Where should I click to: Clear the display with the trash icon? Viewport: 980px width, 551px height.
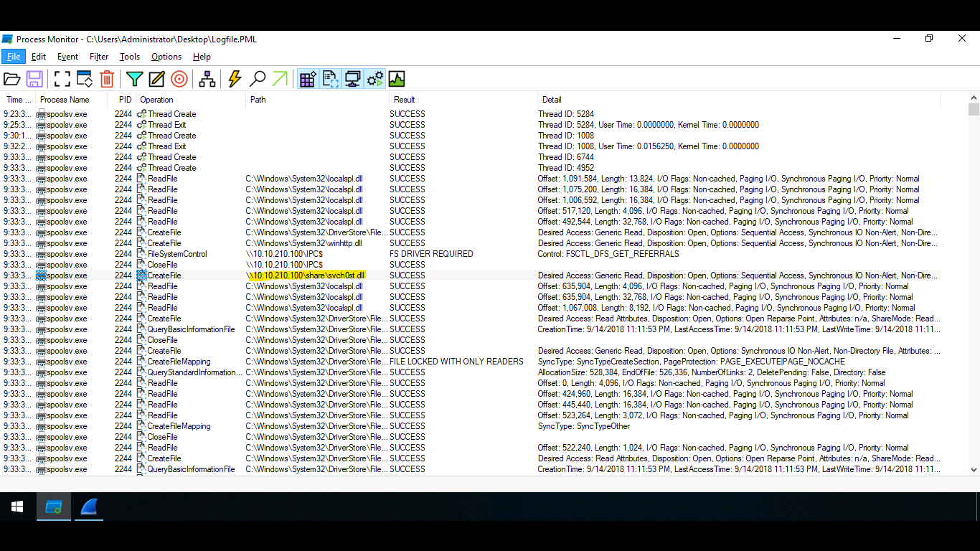point(107,79)
